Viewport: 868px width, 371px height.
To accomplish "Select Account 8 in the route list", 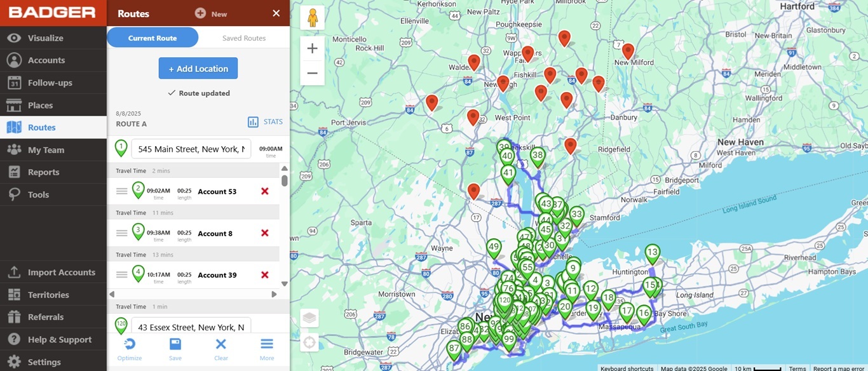I will (x=215, y=234).
